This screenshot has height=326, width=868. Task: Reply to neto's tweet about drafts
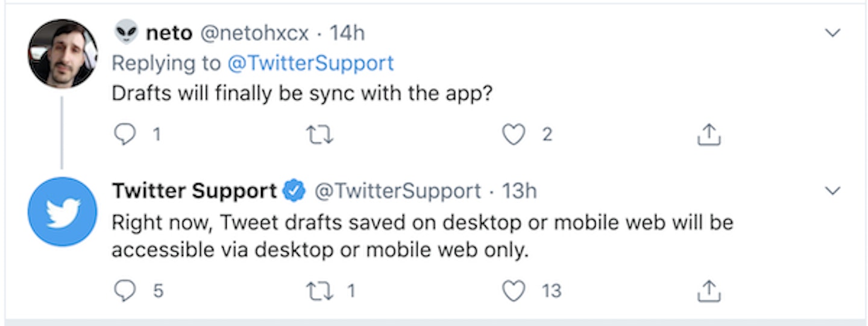pyautogui.click(x=125, y=135)
